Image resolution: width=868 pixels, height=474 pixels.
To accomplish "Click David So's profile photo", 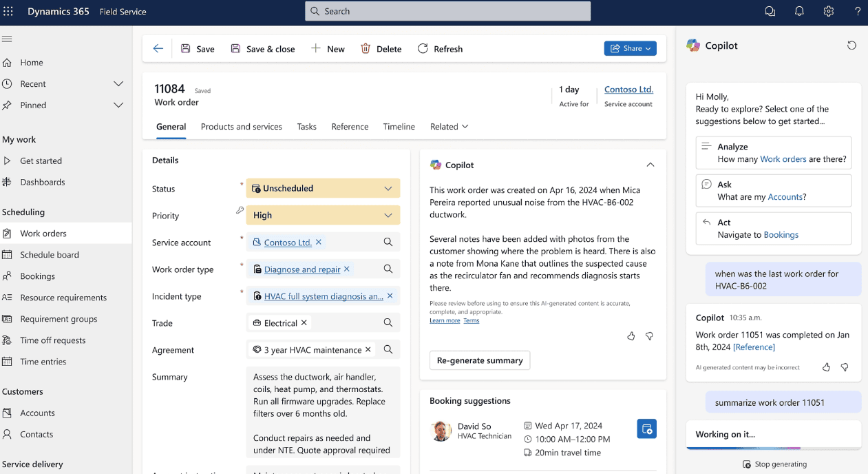I will pyautogui.click(x=441, y=431).
